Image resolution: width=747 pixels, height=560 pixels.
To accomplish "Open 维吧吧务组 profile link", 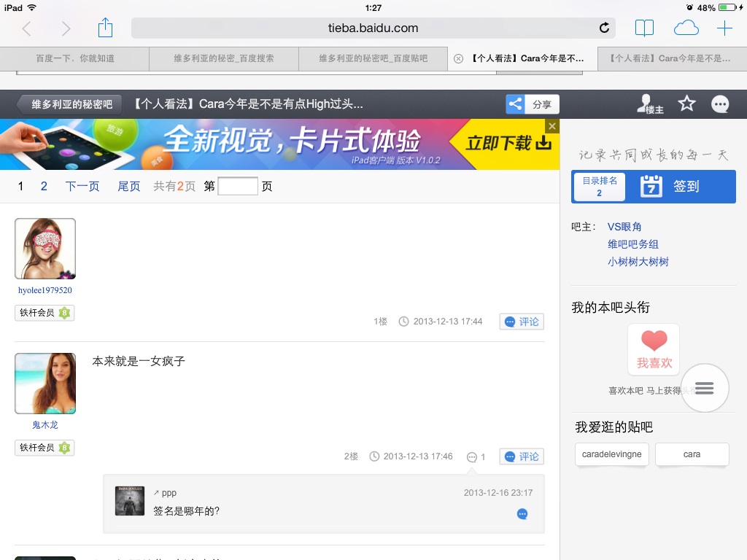I will [x=632, y=244].
